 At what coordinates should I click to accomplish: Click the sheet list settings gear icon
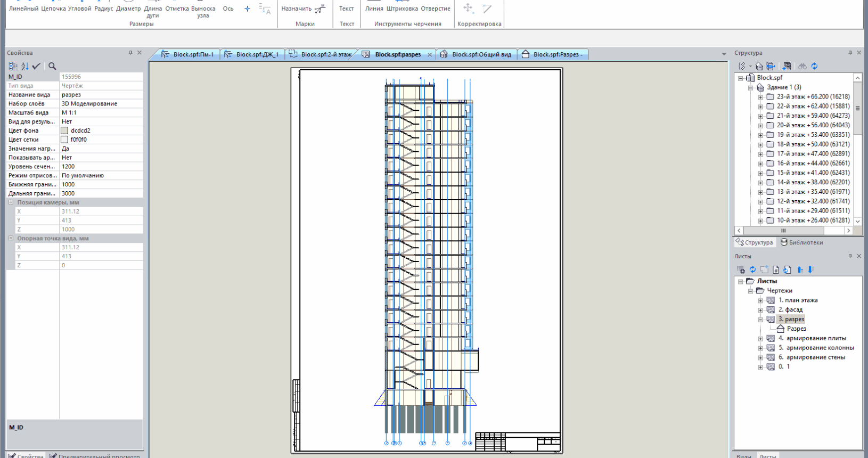tap(741, 270)
